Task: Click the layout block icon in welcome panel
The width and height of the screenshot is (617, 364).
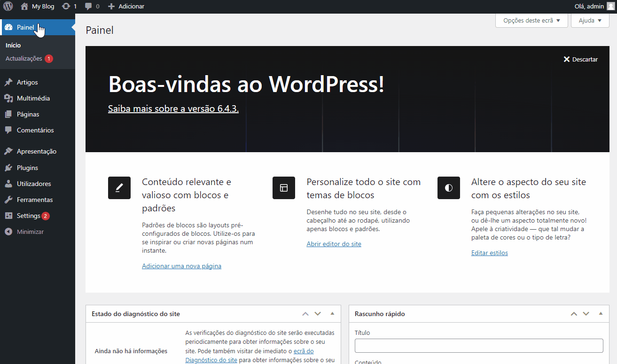Action: coord(284,188)
